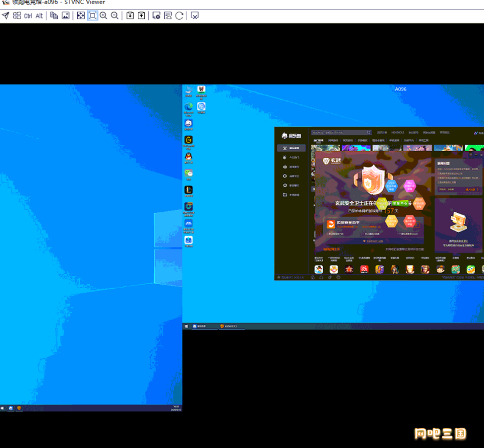The height and width of the screenshot is (448, 484).
Task: Click the clipboard upload arrow icon
Action: click(x=141, y=15)
